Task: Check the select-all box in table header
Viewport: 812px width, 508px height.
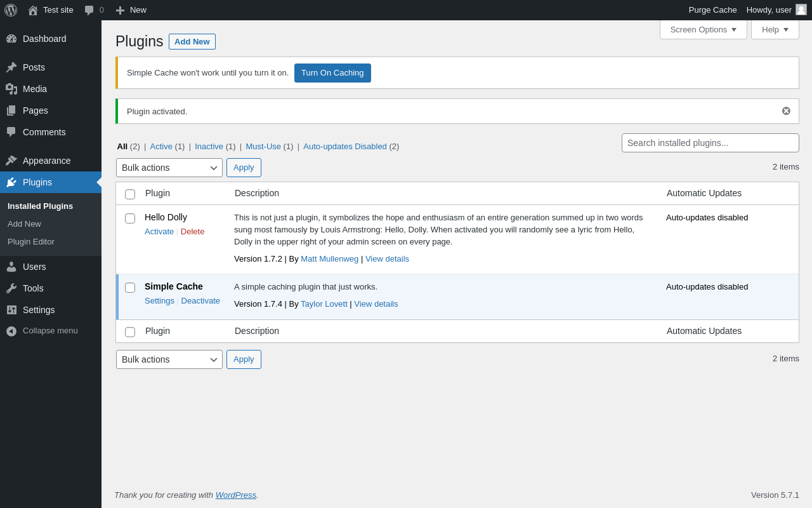Action: coord(130,194)
